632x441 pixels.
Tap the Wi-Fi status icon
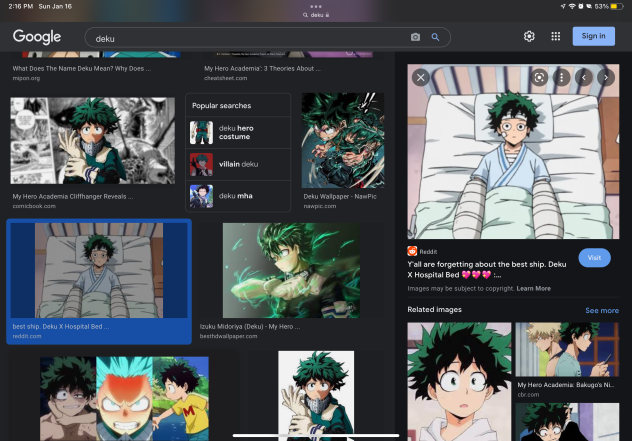(x=572, y=6)
